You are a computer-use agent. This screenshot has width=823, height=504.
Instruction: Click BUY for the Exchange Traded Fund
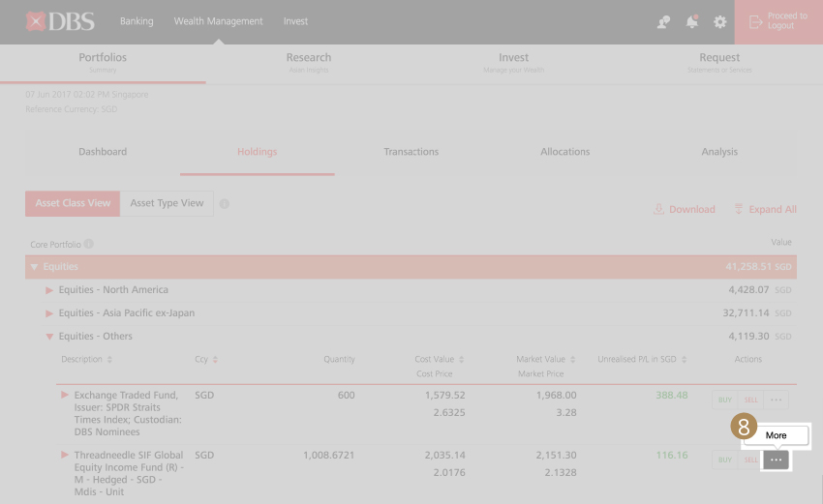725,400
